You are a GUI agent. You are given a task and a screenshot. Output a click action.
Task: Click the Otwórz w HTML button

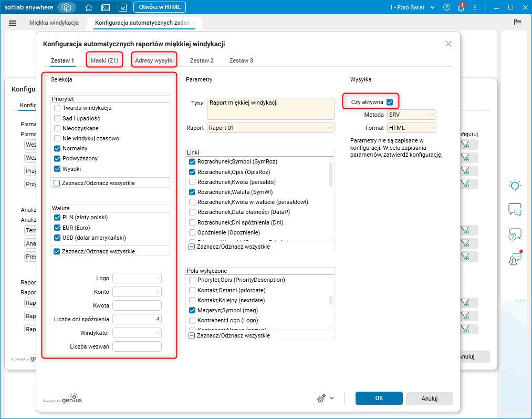pyautogui.click(x=159, y=7)
